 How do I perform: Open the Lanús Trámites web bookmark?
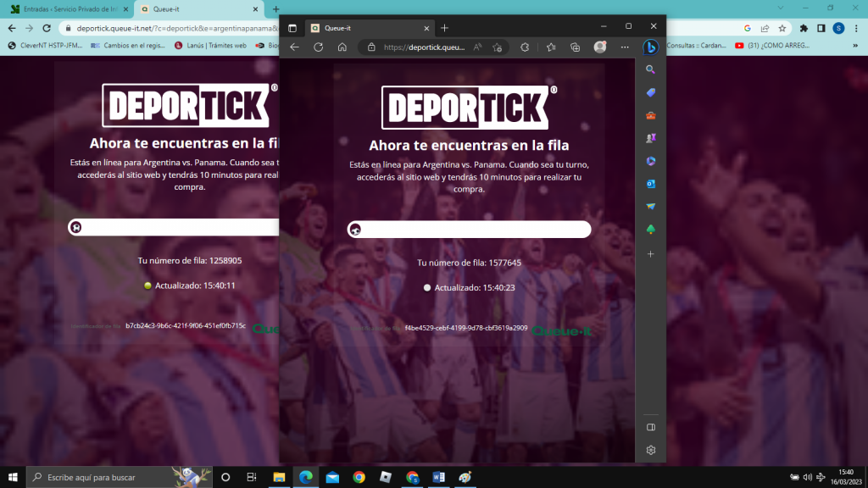[x=210, y=46]
